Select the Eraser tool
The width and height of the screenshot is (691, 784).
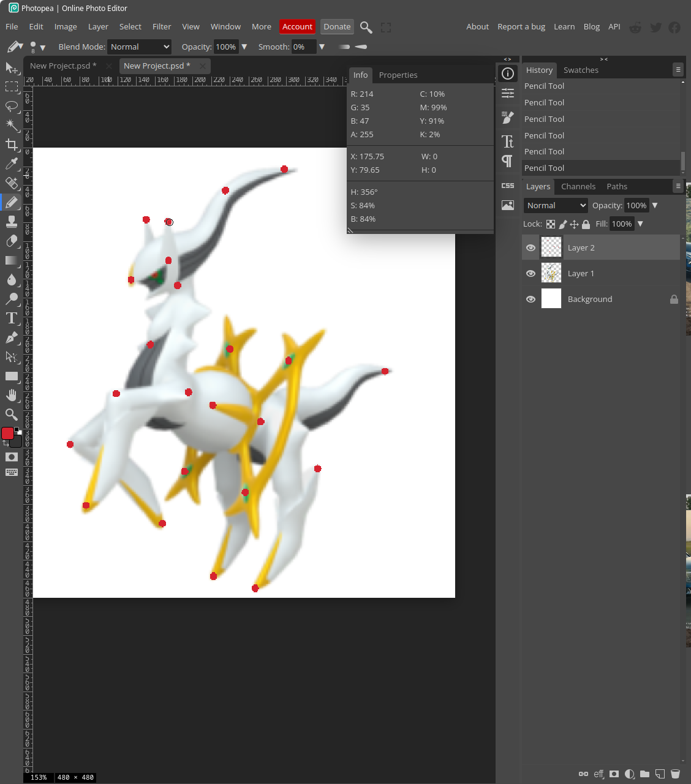(x=11, y=241)
